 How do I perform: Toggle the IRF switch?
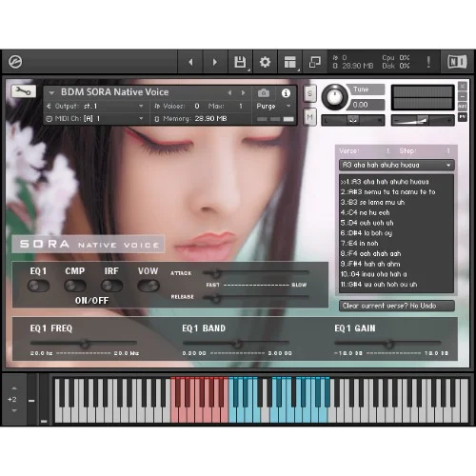111,286
